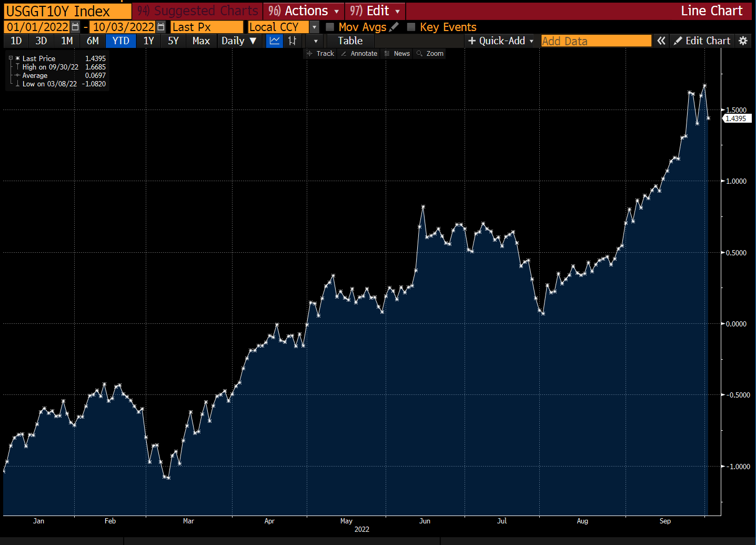Screen dimensions: 756x545
Task: Expand the Local CCY currency dropdown
Action: coord(314,27)
